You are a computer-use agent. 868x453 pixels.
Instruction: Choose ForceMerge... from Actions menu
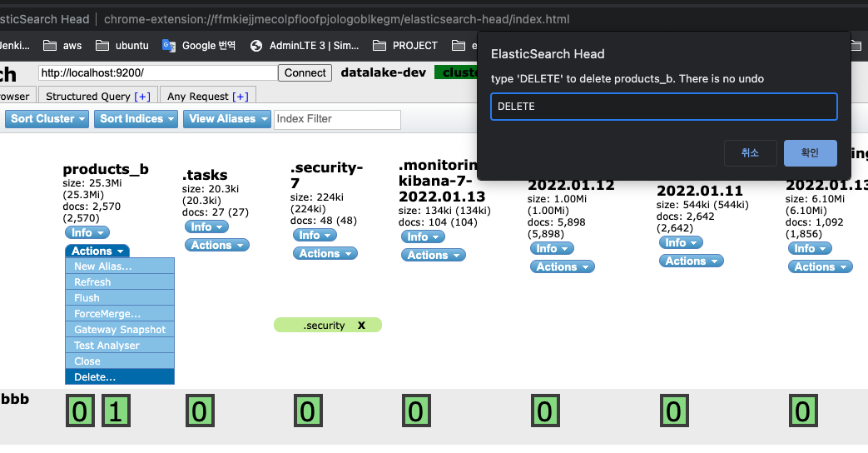click(x=120, y=313)
